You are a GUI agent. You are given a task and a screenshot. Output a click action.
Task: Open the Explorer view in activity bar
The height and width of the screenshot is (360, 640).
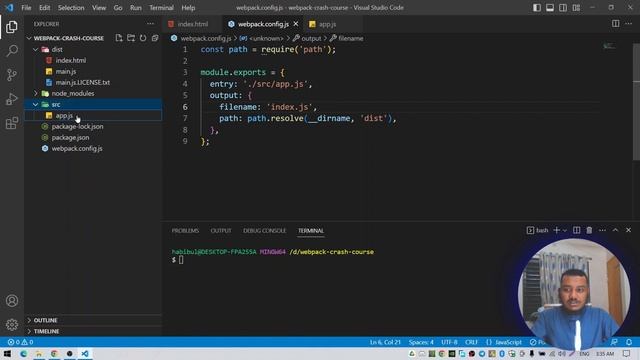[12, 27]
